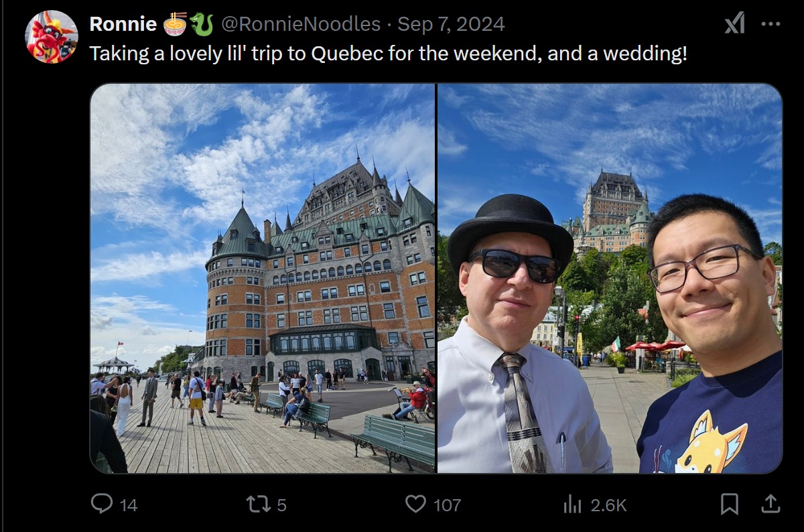Open the share upload-arrow icon
This screenshot has height=532, width=804.
(x=770, y=503)
